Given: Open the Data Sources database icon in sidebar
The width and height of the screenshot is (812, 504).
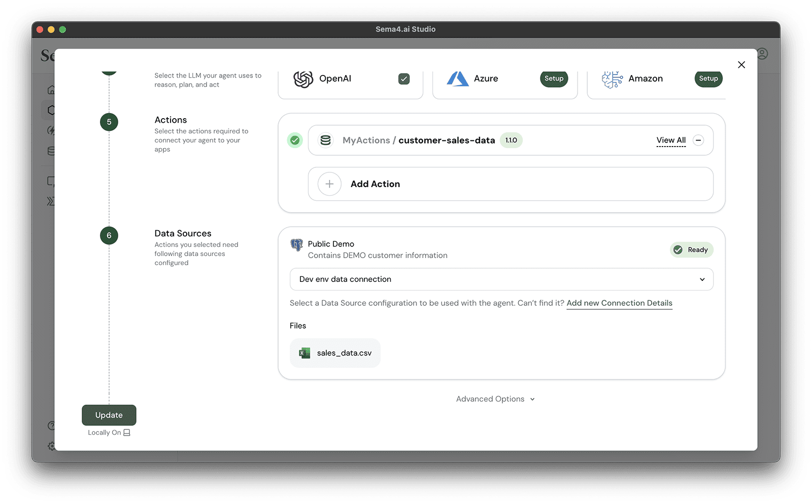Looking at the screenshot, I should (x=52, y=151).
